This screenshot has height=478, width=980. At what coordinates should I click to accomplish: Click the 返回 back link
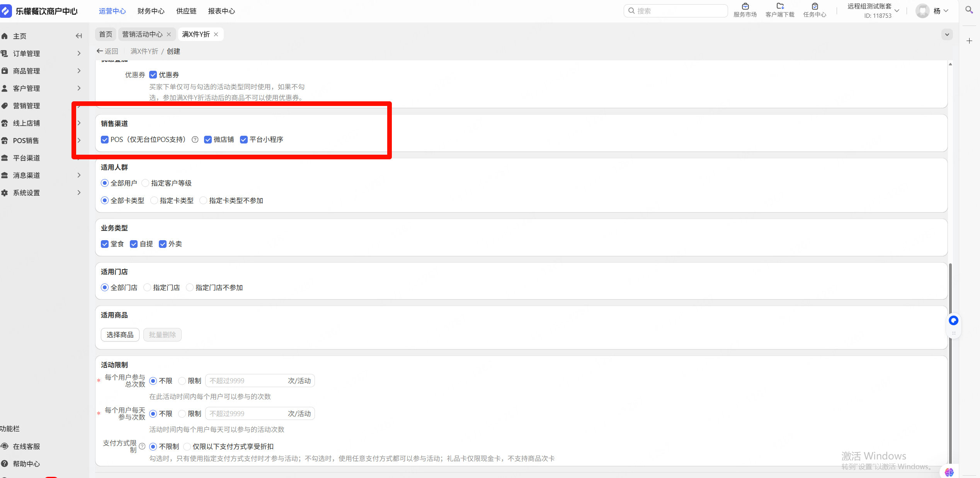107,51
